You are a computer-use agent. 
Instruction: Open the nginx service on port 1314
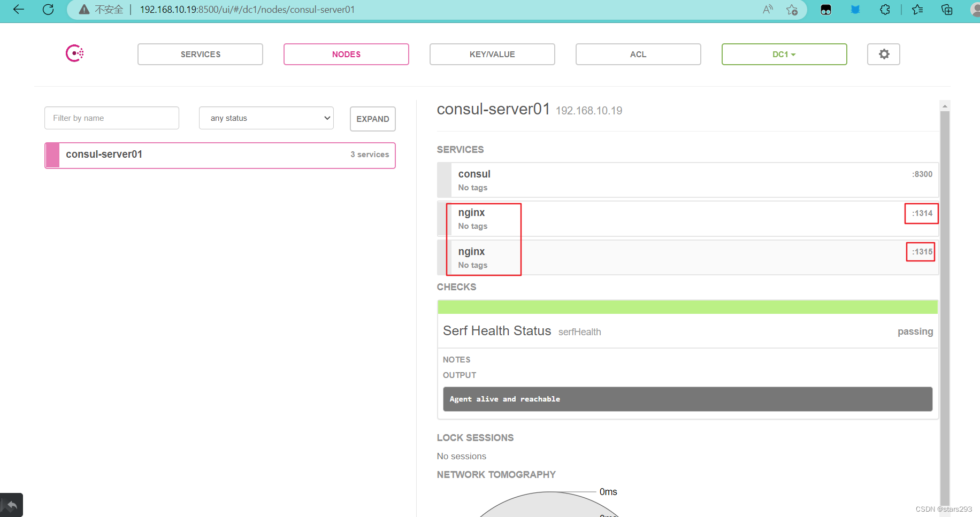[x=688, y=219]
